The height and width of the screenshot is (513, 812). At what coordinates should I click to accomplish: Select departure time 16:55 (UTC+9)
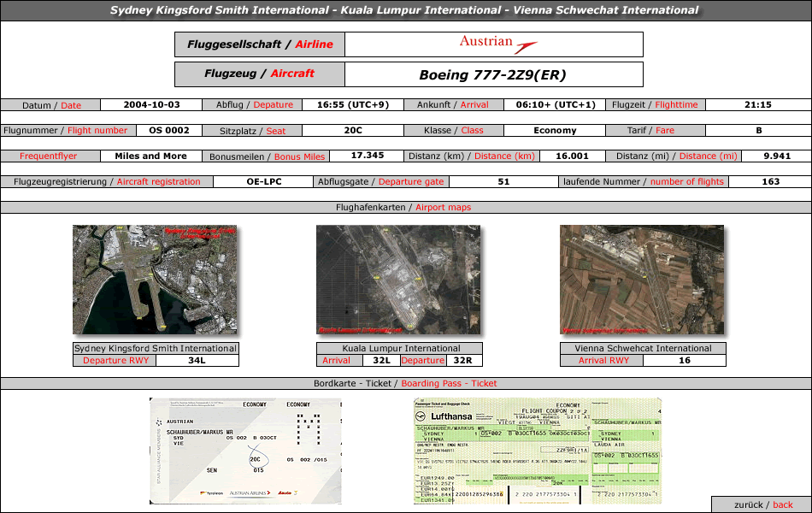tap(353, 104)
